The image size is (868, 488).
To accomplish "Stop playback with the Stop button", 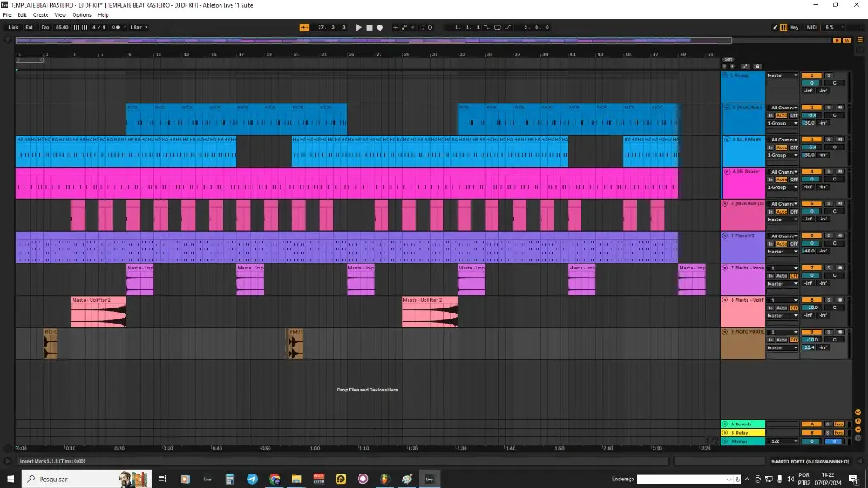I will click(370, 27).
